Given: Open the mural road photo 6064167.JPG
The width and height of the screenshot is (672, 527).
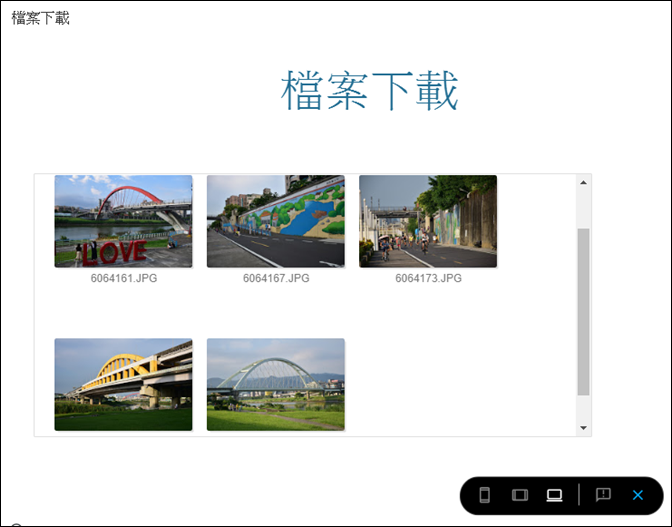Looking at the screenshot, I should click(276, 221).
